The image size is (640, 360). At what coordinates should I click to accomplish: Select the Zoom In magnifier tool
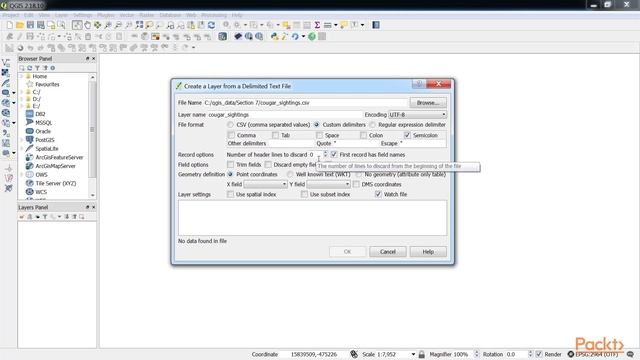point(108,25)
